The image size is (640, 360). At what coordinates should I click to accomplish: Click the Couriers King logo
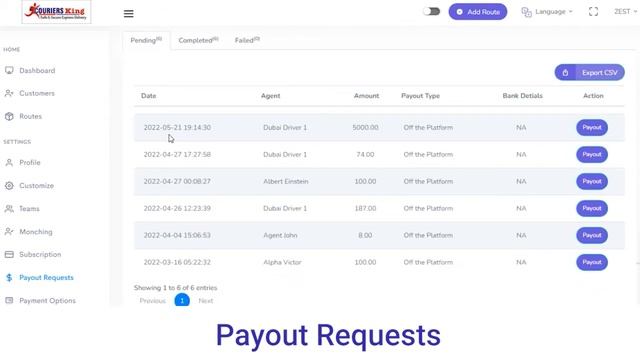point(56,12)
